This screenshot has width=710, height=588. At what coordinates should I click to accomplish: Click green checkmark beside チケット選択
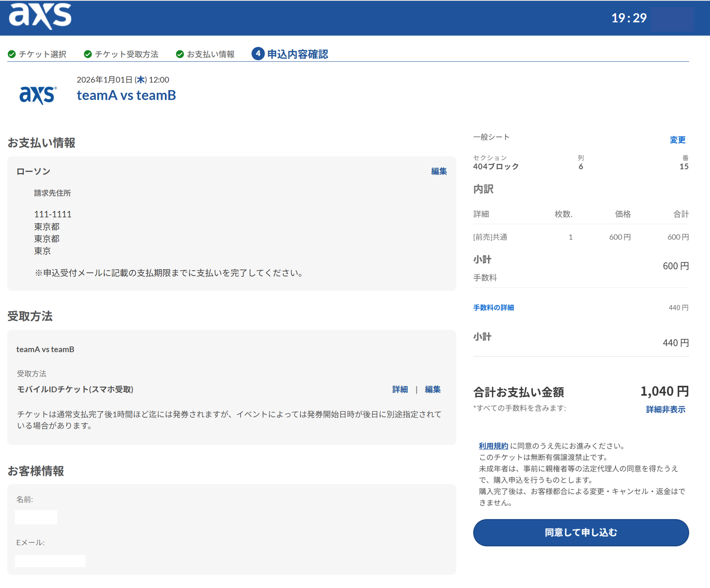(12, 54)
